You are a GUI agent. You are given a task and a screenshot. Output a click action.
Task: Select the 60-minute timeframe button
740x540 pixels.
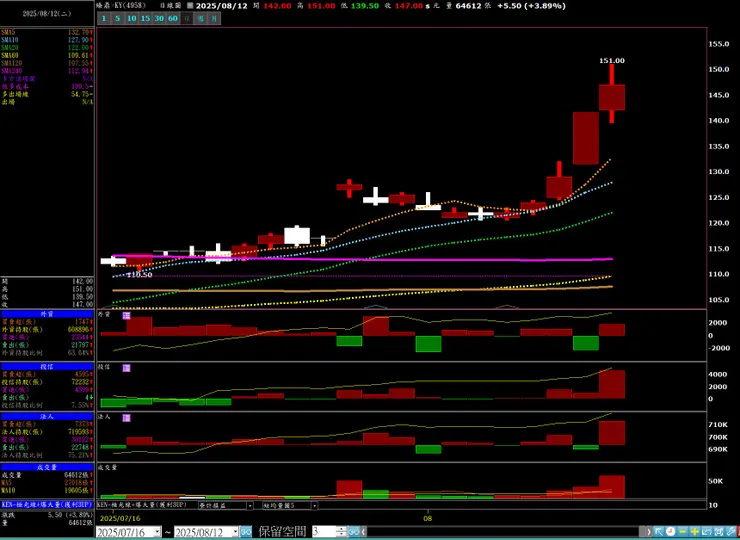(173, 19)
